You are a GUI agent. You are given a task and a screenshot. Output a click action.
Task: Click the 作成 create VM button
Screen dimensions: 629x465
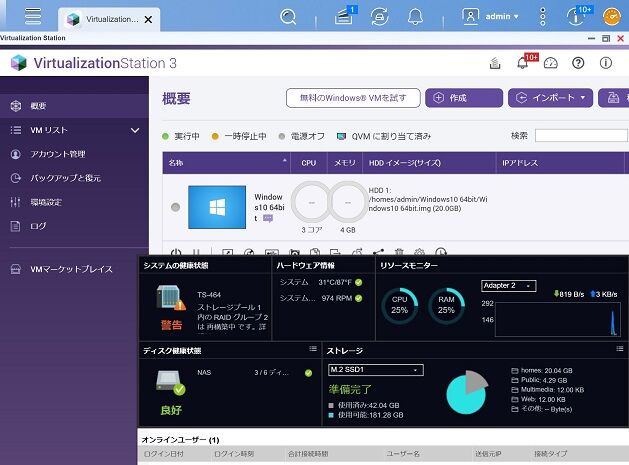pos(464,98)
